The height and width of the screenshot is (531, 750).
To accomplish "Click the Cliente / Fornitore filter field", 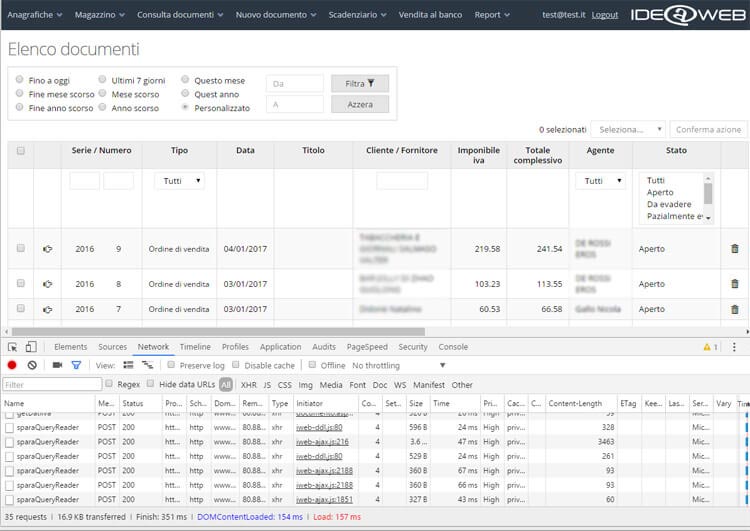I will [x=402, y=181].
